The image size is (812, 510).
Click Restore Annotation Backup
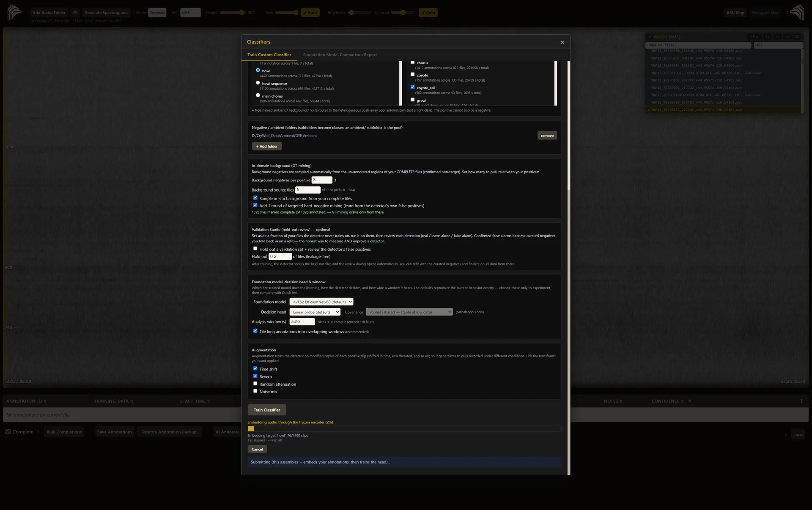(169, 432)
